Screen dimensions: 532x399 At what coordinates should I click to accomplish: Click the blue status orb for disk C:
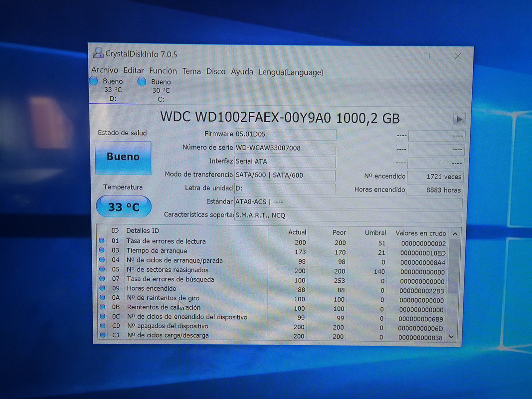142,81
